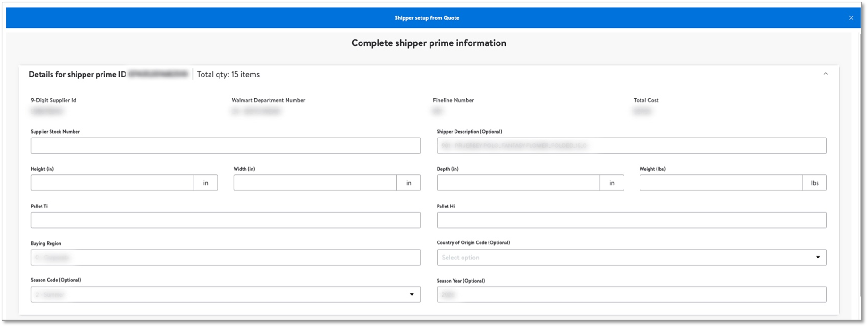Click into the Width input field
This screenshot has height=327, width=868.
coord(315,183)
